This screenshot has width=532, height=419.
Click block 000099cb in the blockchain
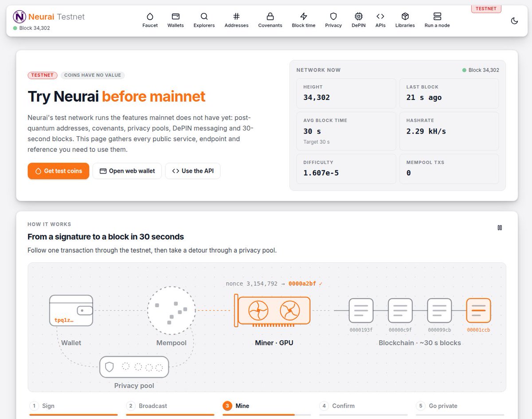pos(439,310)
